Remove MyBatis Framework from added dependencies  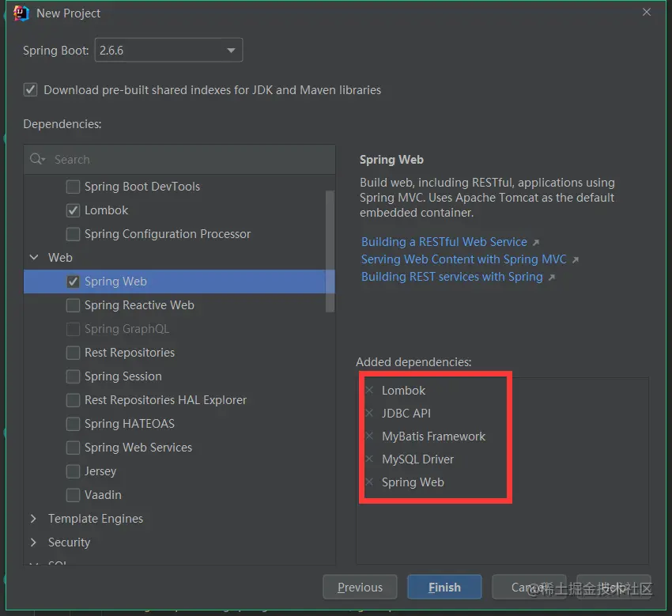pyautogui.click(x=369, y=436)
